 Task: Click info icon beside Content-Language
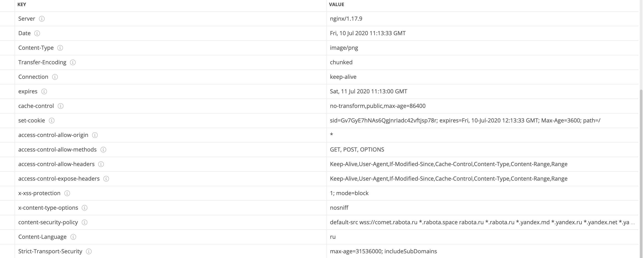click(x=73, y=237)
